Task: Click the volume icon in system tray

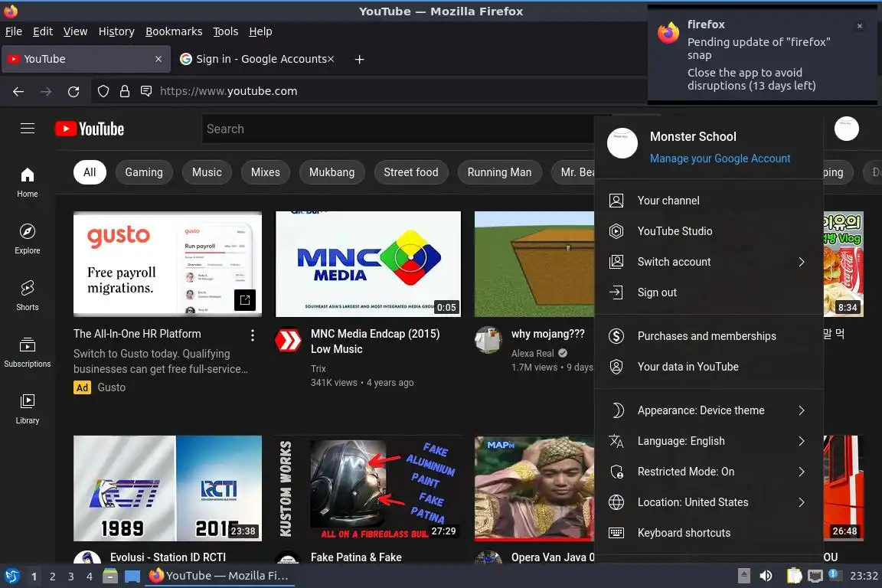Action: click(766, 576)
